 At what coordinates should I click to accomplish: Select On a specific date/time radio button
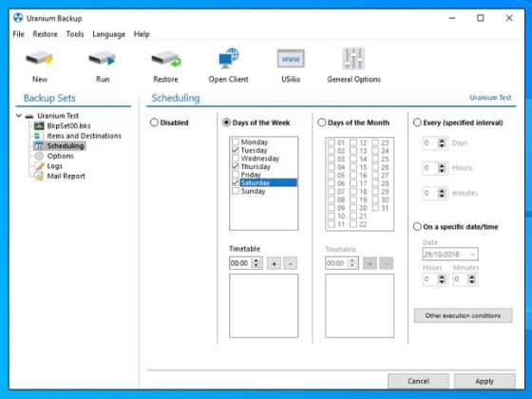tap(417, 226)
